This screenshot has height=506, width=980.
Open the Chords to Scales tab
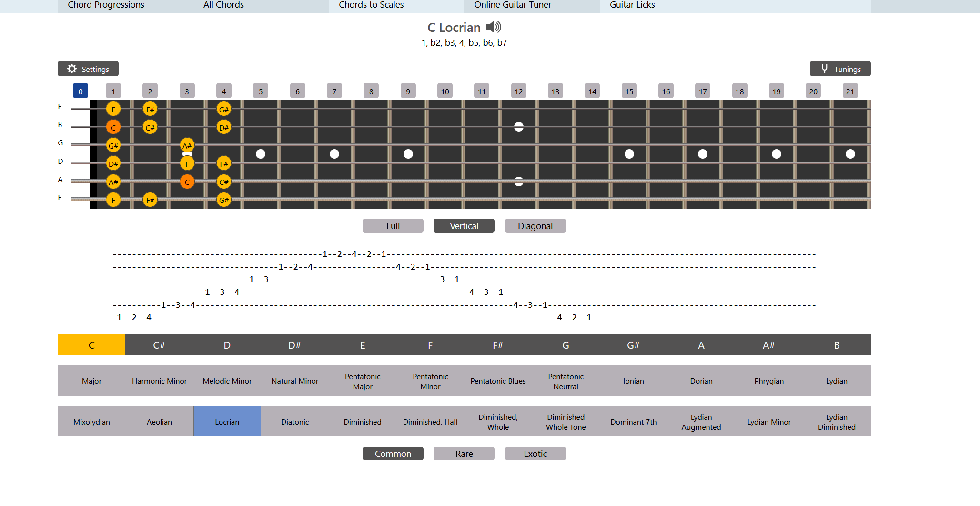pos(396,6)
